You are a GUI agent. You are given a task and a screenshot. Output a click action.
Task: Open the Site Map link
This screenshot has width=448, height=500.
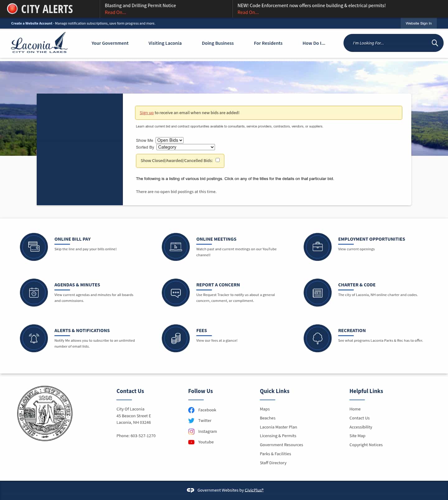(x=357, y=436)
